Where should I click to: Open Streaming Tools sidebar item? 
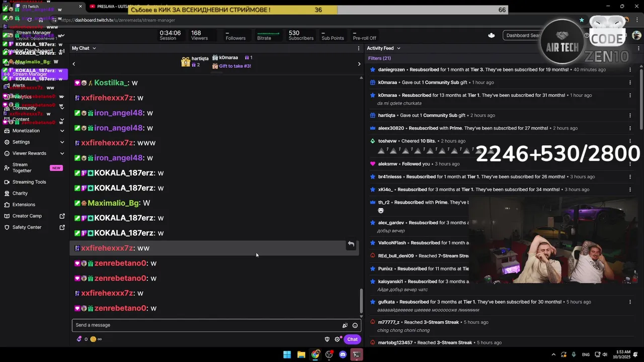pyautogui.click(x=33, y=182)
